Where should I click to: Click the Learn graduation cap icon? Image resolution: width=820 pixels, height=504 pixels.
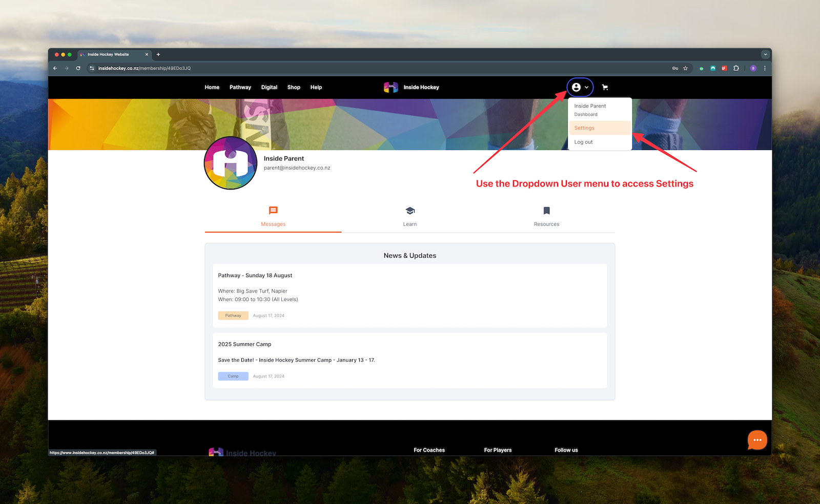point(410,211)
